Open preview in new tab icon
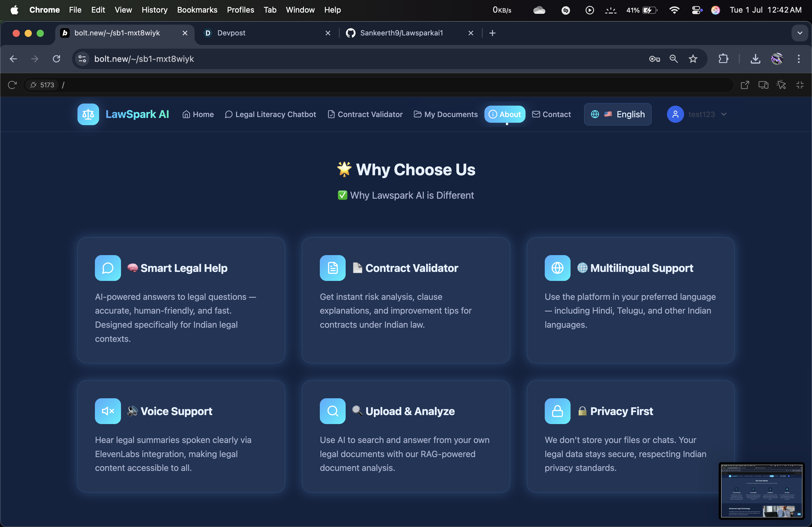Viewport: 812px width, 527px height. 745,85
